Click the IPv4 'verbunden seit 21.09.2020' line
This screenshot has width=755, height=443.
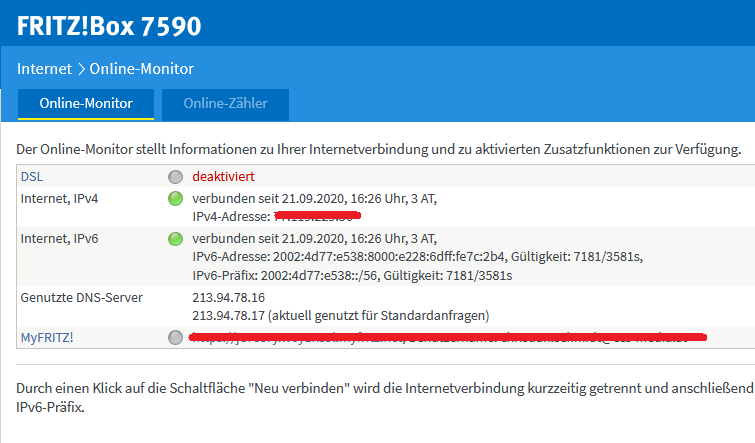coord(314,198)
